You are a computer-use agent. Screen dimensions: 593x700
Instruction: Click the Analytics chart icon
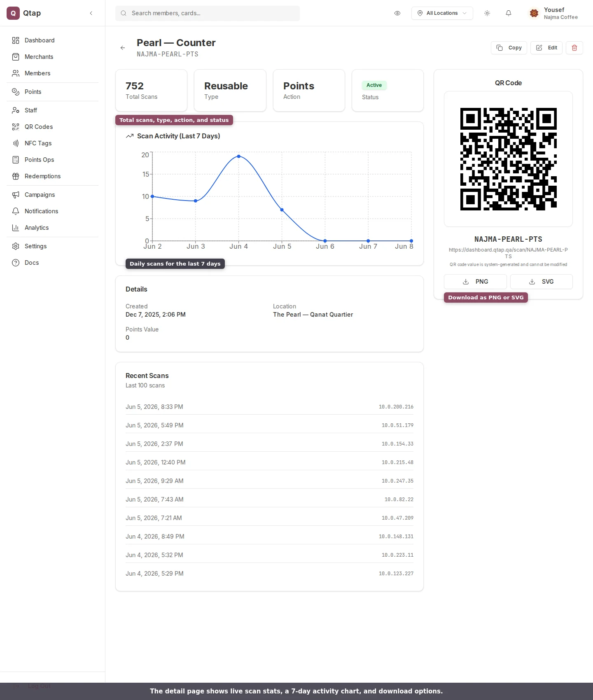point(16,228)
